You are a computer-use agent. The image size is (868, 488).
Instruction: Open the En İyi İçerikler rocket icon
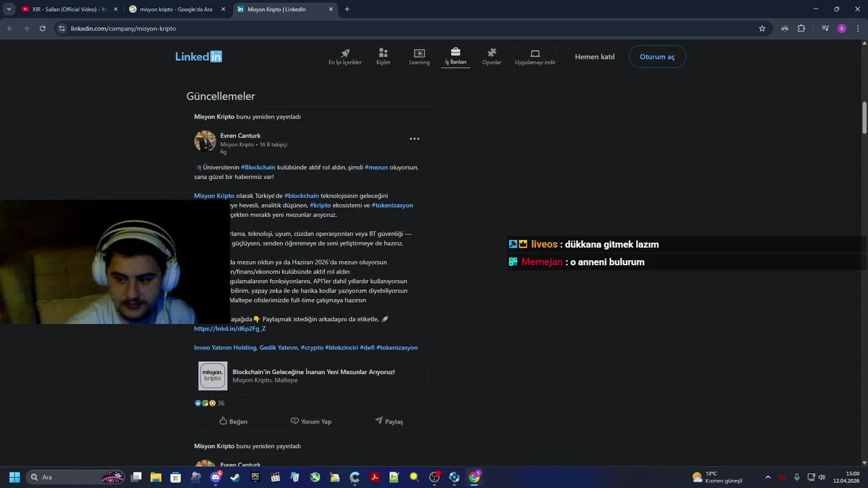345,53
